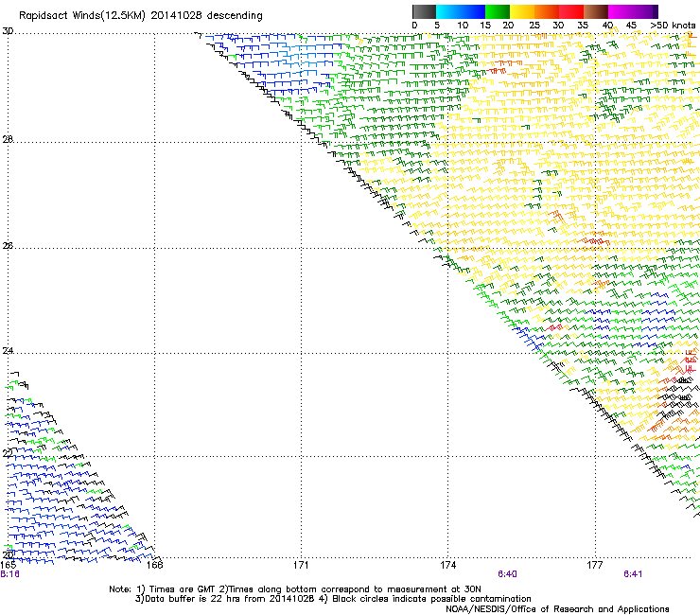Click the gray 0-5 knots legend swatch
This screenshot has width=700, height=615.
click(424, 11)
